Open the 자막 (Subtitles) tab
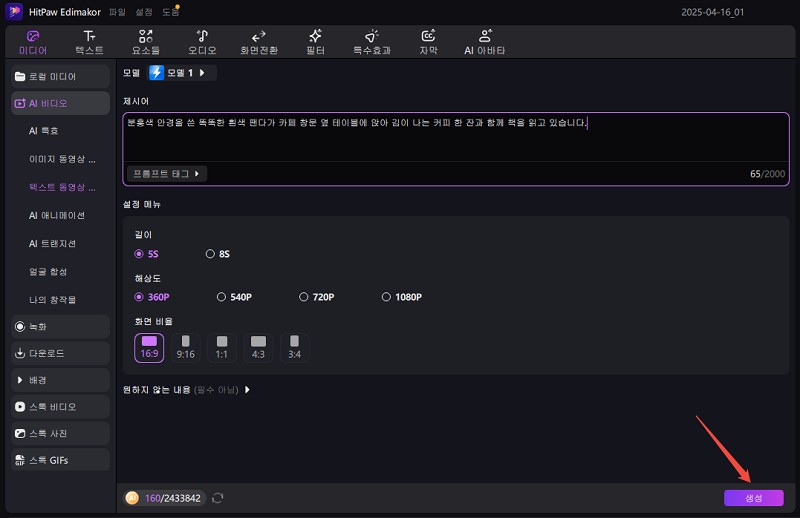 tap(428, 42)
